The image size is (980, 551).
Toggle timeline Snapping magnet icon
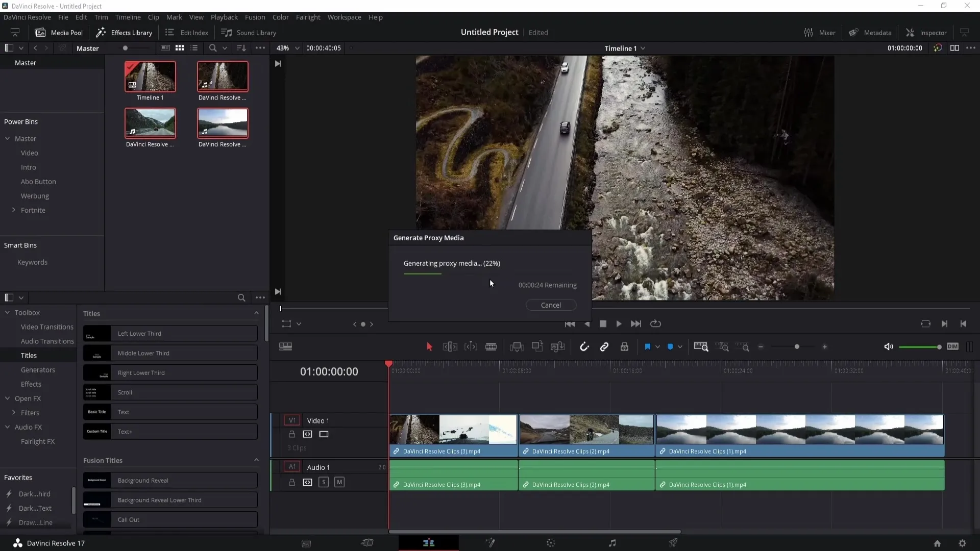[584, 347]
